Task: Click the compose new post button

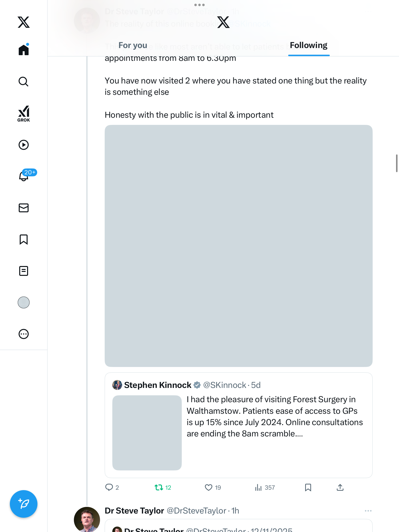Action: point(24,504)
